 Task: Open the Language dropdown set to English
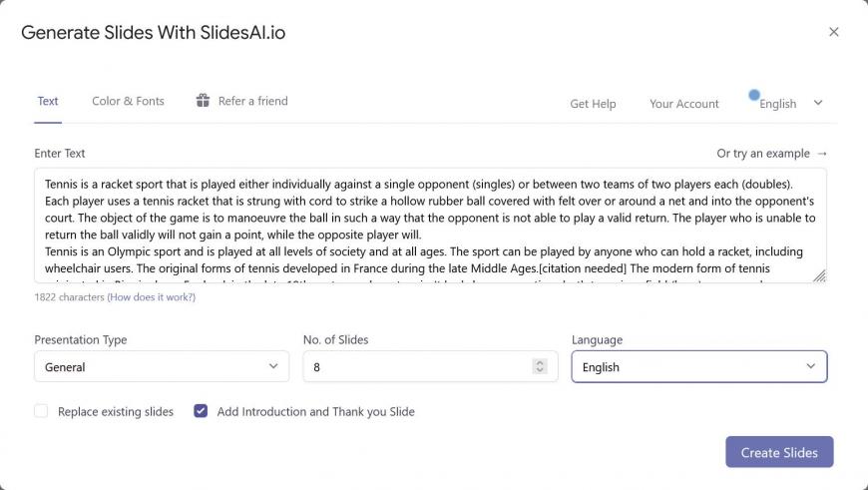coord(699,366)
